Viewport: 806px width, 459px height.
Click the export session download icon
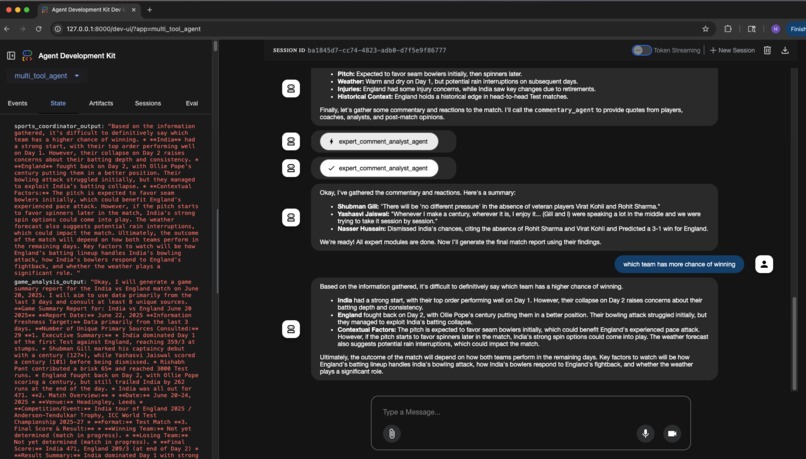click(x=785, y=50)
